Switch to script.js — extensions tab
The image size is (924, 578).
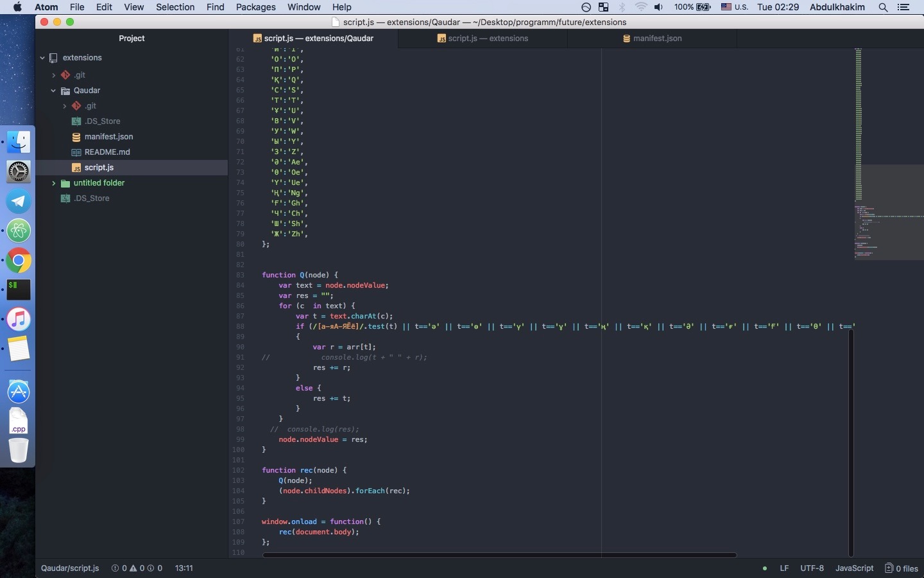point(483,39)
